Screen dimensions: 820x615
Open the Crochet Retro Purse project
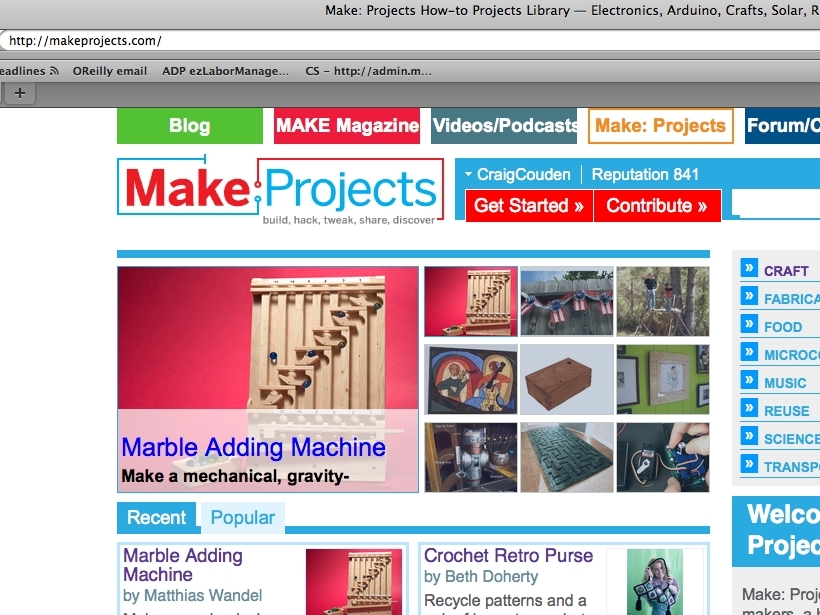tap(508, 555)
